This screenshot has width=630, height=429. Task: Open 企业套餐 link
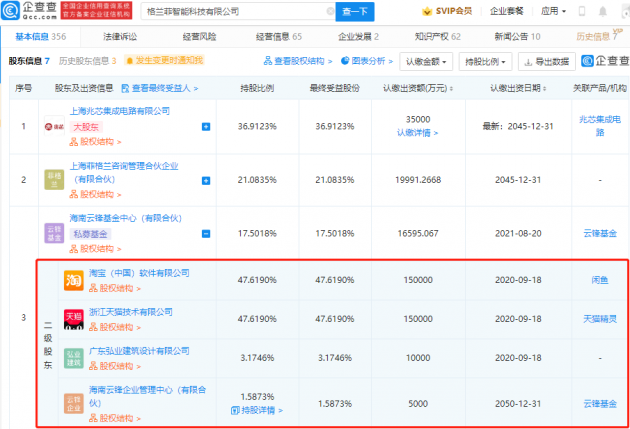[x=507, y=11]
